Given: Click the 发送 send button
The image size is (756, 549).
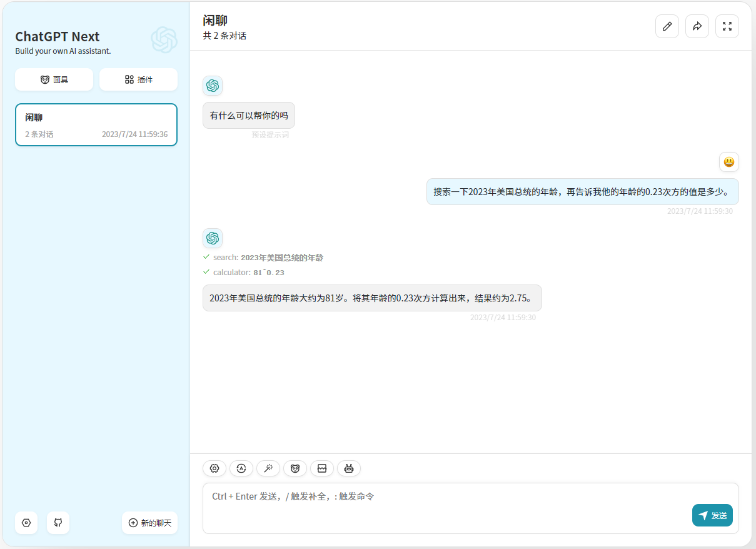Looking at the screenshot, I should point(712,515).
